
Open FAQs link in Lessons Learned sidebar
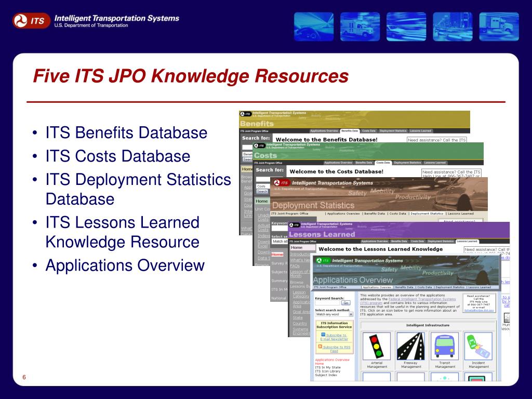295,267
